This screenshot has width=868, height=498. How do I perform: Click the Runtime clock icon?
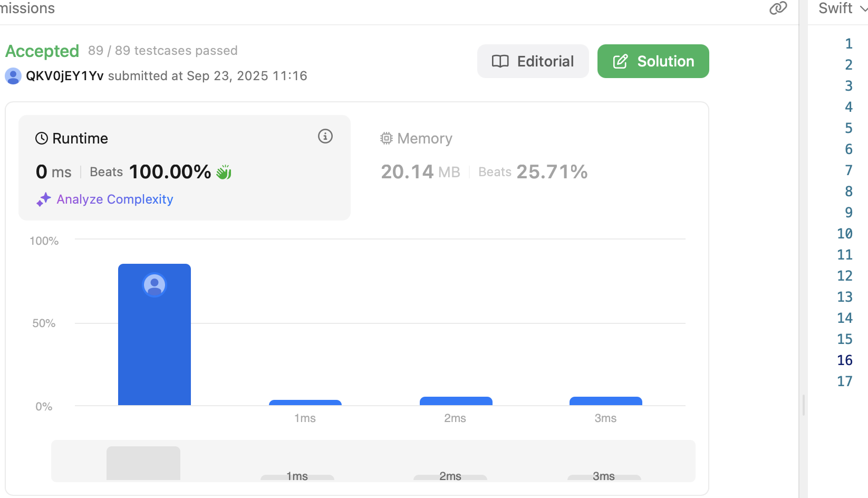click(x=42, y=138)
